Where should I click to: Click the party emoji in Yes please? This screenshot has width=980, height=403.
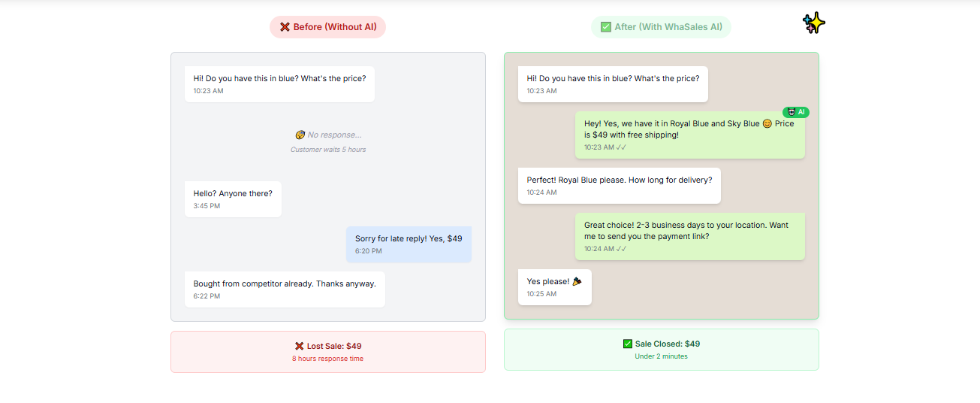click(x=577, y=281)
